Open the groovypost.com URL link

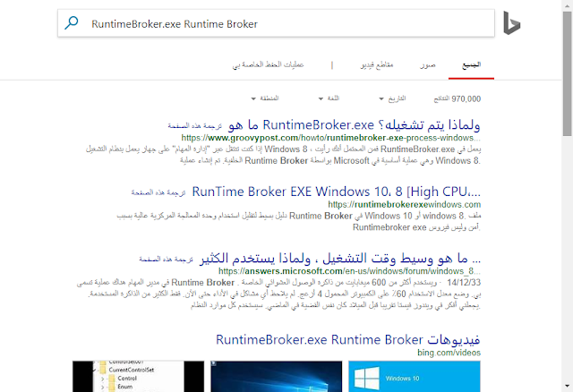tap(330, 138)
